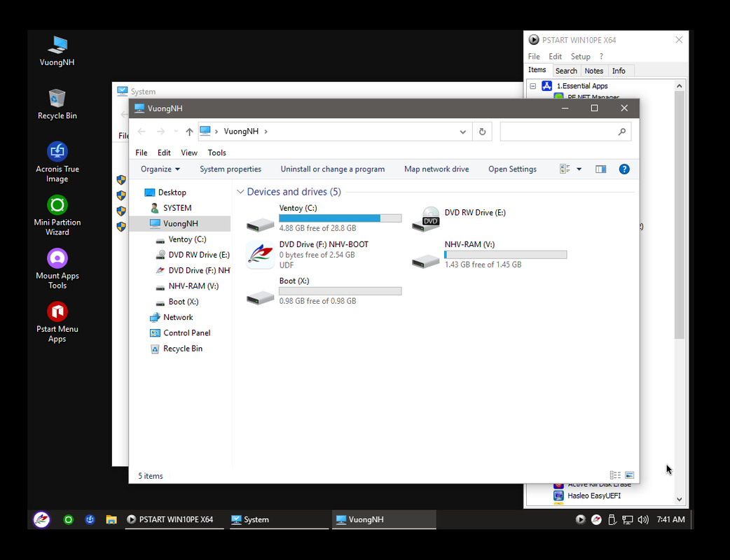Click the PSTART list vertical scrollbar

click(679, 214)
